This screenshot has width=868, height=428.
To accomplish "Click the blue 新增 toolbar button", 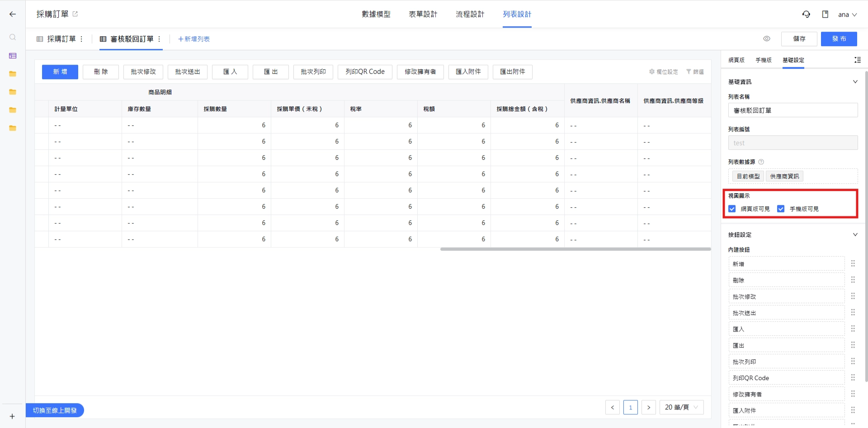I will pos(60,72).
